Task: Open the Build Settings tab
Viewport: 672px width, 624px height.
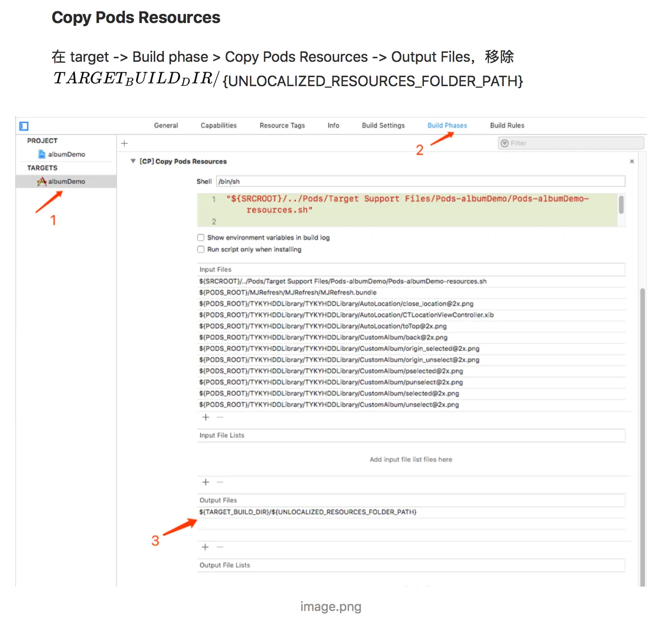Action: coord(384,125)
